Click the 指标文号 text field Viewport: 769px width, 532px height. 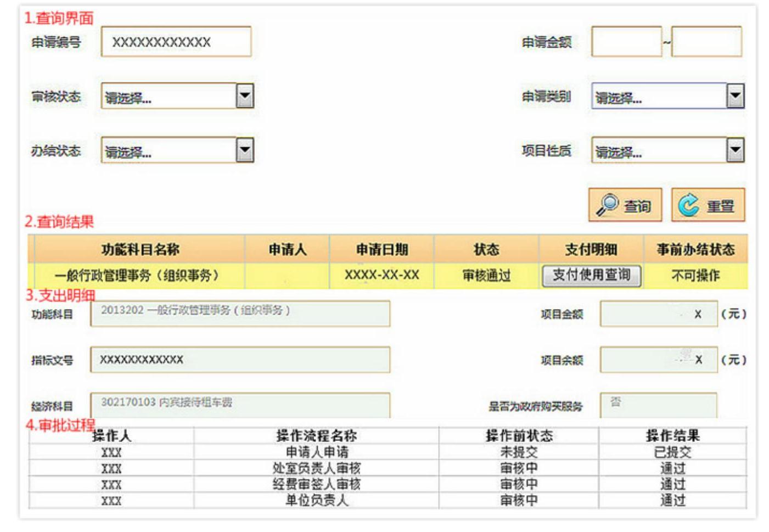click(240, 360)
